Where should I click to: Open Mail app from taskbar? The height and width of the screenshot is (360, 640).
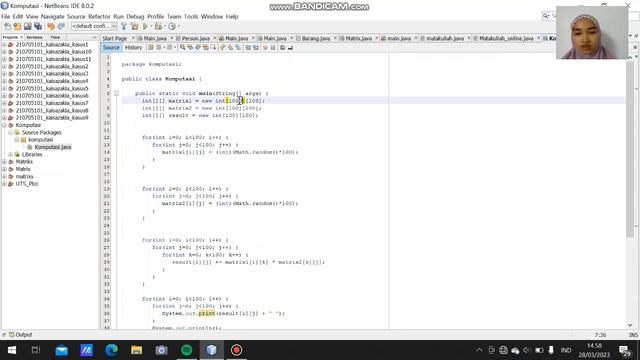click(62, 350)
